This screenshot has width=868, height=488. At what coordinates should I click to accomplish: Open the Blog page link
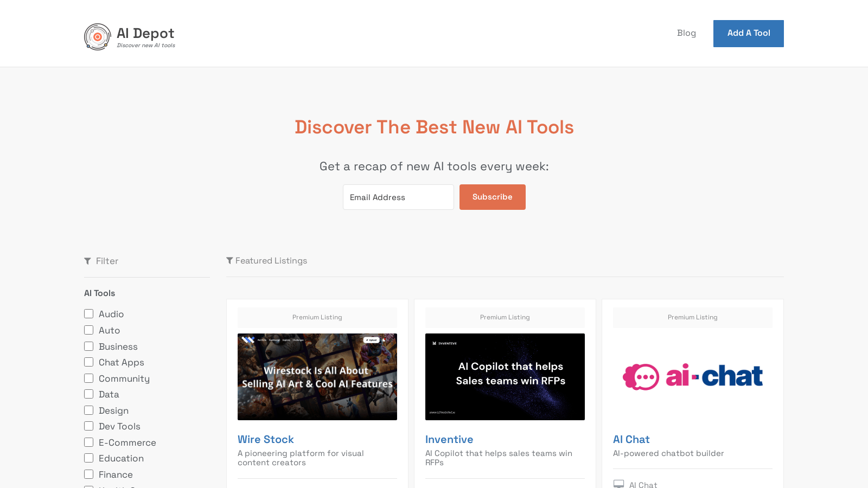pyautogui.click(x=686, y=33)
